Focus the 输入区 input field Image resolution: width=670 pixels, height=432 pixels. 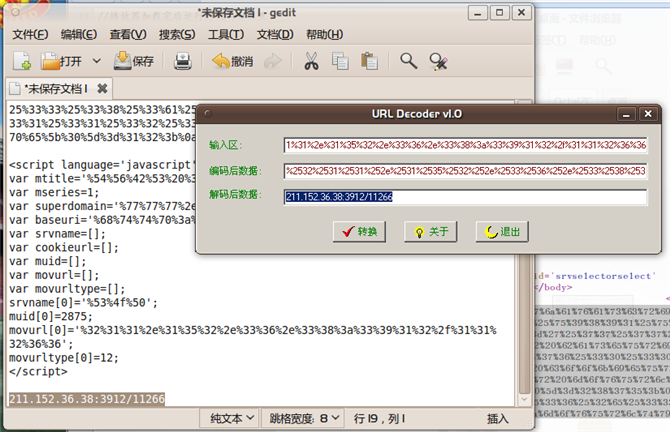465,145
